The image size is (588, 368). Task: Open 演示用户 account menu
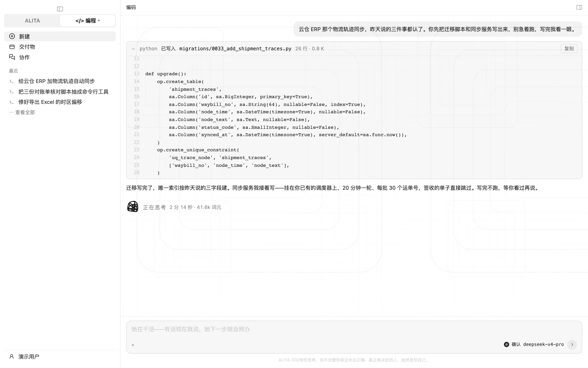60,357
